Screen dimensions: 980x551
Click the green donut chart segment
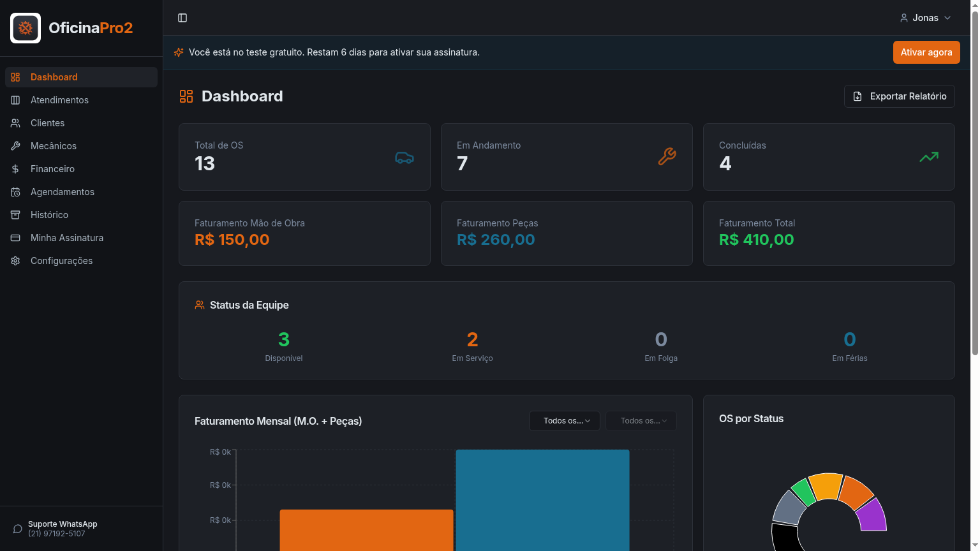(803, 492)
